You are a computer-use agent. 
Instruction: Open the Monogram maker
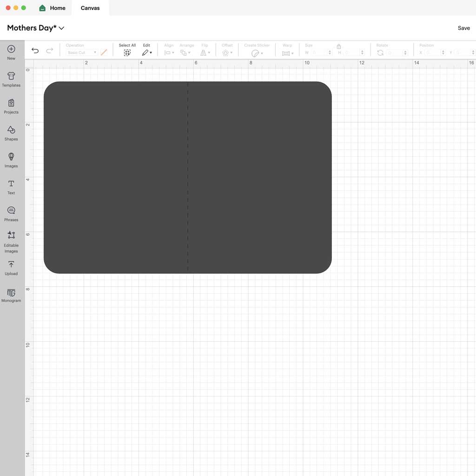11,295
